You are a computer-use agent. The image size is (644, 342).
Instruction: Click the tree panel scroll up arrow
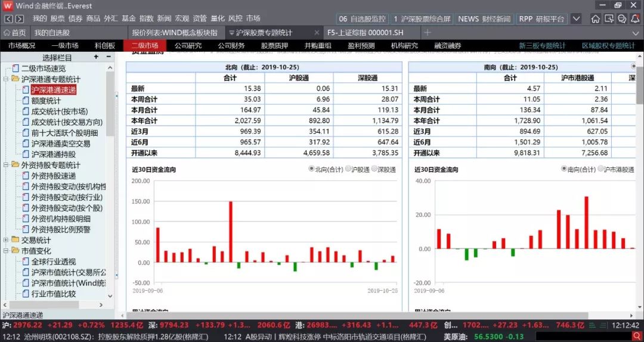tap(110, 68)
